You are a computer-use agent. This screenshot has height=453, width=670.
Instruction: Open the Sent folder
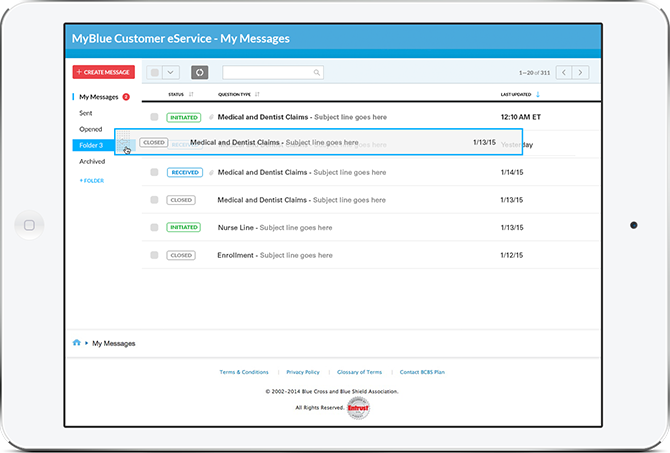pos(86,113)
